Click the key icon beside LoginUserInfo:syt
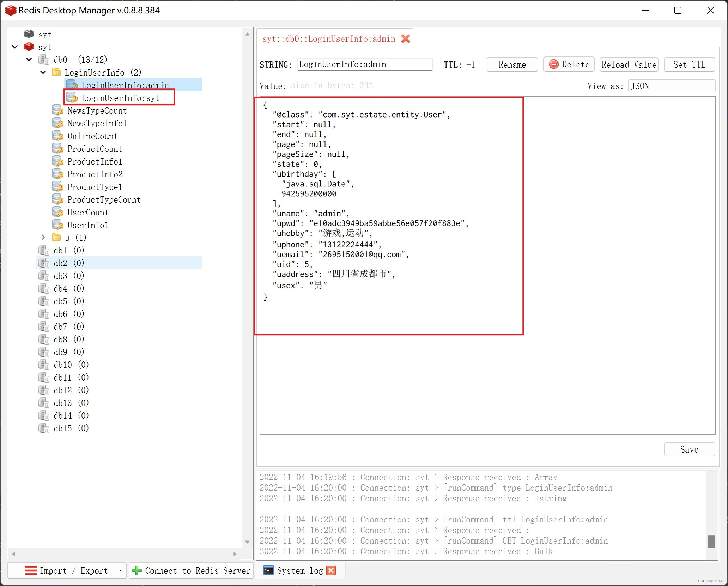 tap(72, 97)
